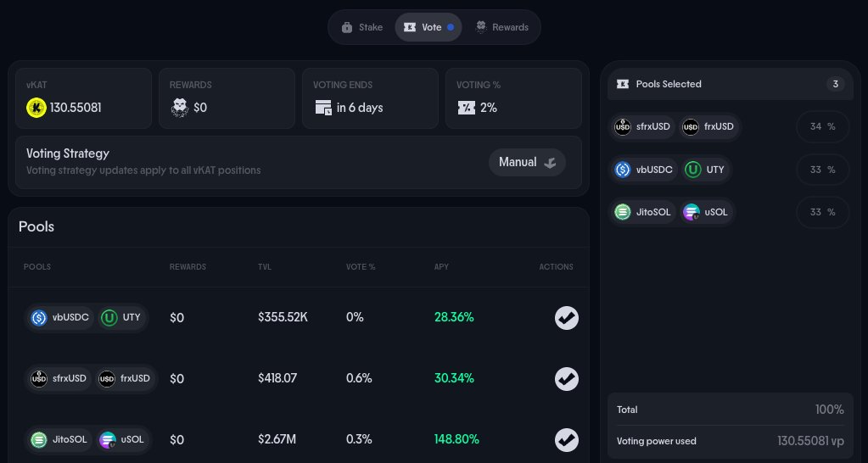Edit the sfrxUSD/frxUSD 34% vote field
Screen dimensions: 868x463
(821, 127)
